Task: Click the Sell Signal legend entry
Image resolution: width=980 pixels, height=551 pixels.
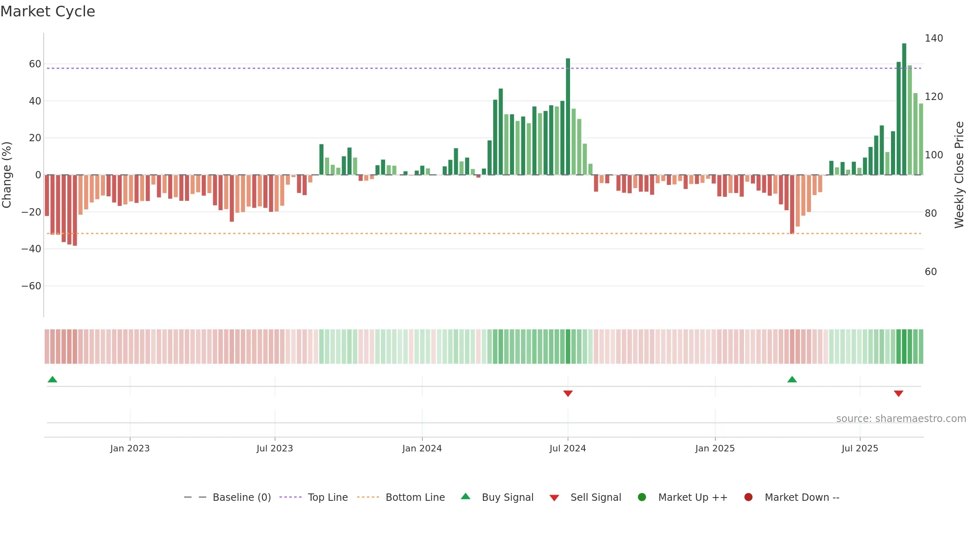Action: click(585, 497)
